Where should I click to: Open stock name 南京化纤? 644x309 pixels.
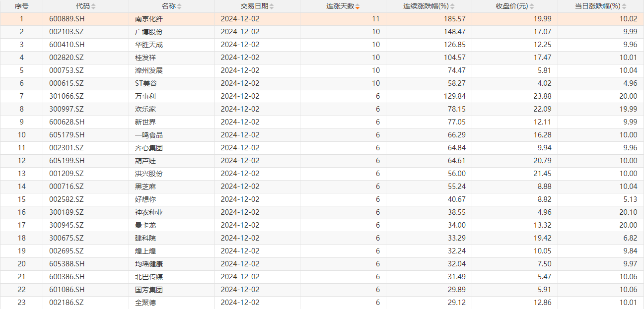pos(149,19)
